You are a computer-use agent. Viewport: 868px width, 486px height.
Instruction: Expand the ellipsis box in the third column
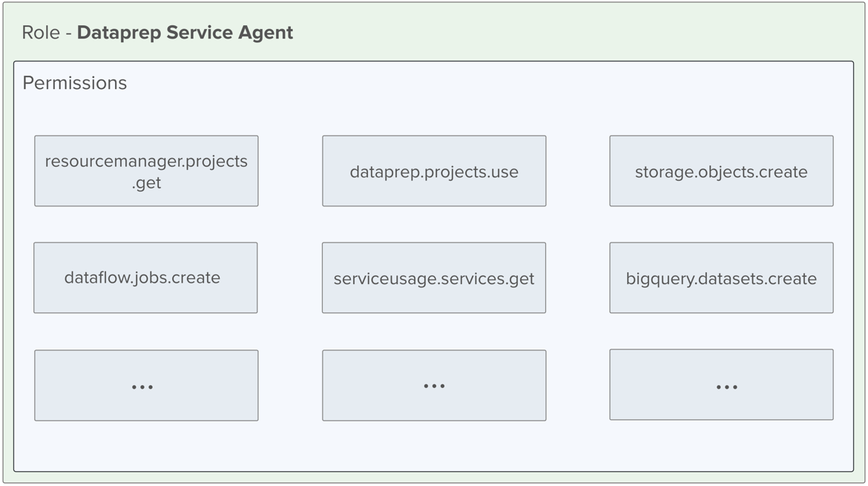[721, 385]
